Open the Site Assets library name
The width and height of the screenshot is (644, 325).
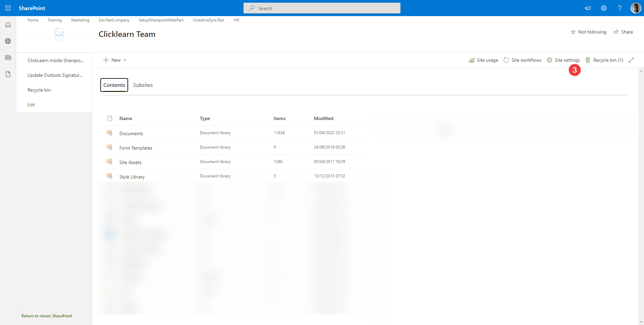130,162
